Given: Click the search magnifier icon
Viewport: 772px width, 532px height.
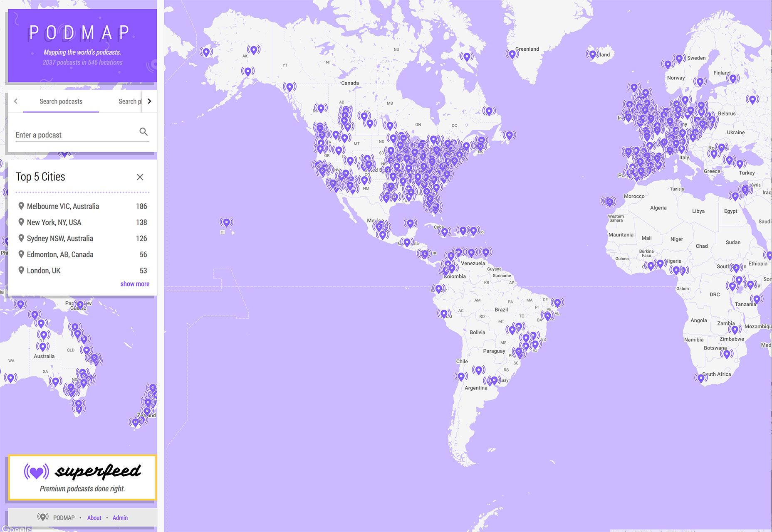Looking at the screenshot, I should coord(144,132).
